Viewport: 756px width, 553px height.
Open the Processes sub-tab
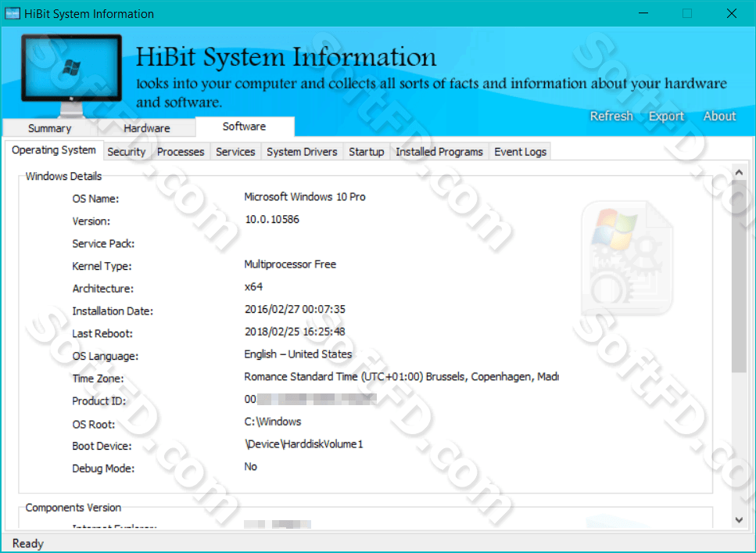[181, 152]
